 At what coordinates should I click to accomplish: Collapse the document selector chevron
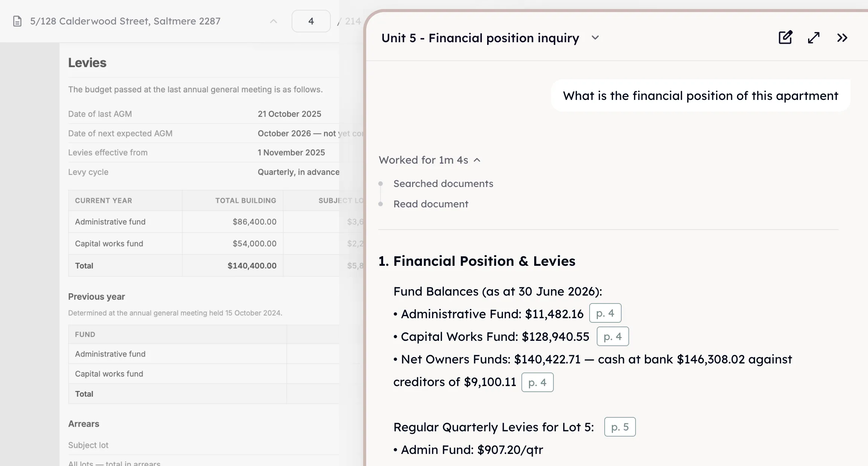(x=274, y=21)
